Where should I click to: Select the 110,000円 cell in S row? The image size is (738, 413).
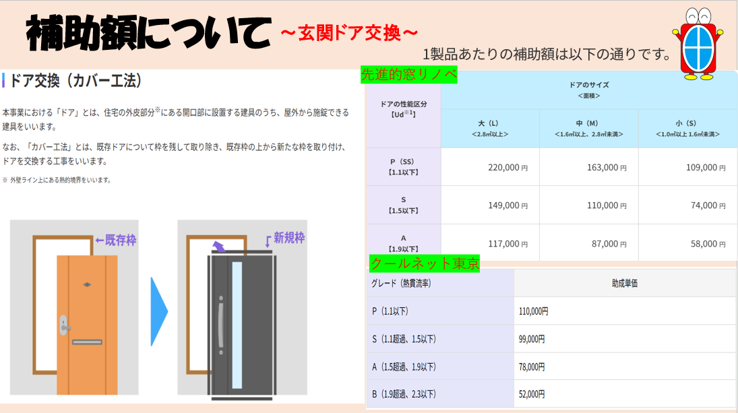(x=589, y=205)
